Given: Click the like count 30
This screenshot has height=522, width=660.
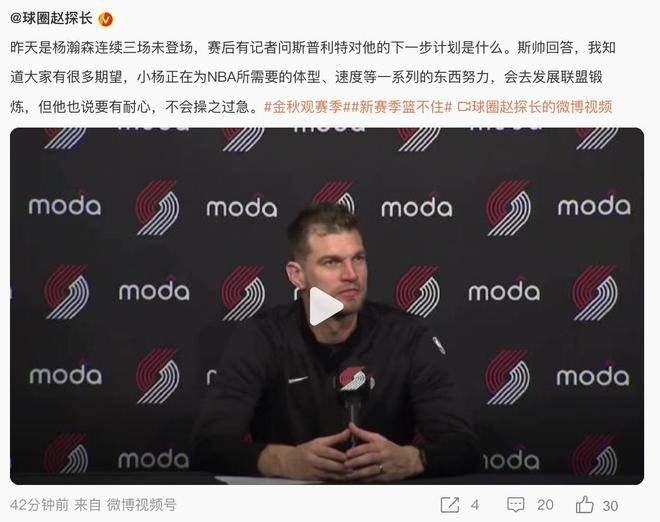Looking at the screenshot, I should click(x=610, y=506).
